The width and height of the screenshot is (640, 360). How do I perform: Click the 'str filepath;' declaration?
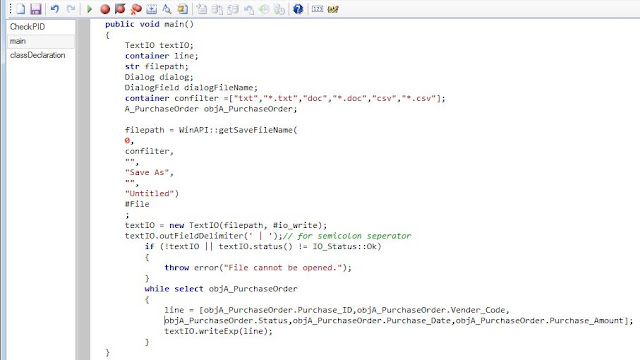click(x=157, y=67)
